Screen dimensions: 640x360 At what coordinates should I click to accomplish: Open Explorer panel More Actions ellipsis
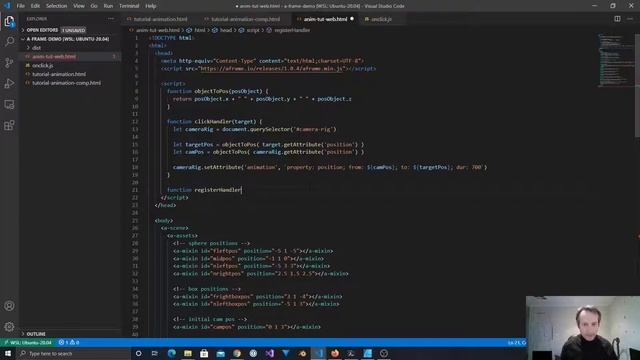(111, 19)
